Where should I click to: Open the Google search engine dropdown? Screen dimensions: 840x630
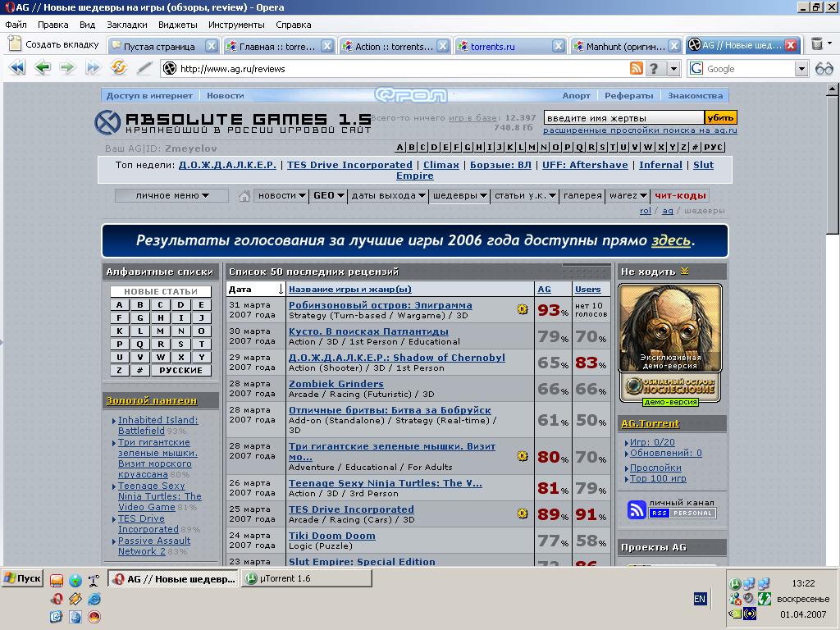coord(801,69)
